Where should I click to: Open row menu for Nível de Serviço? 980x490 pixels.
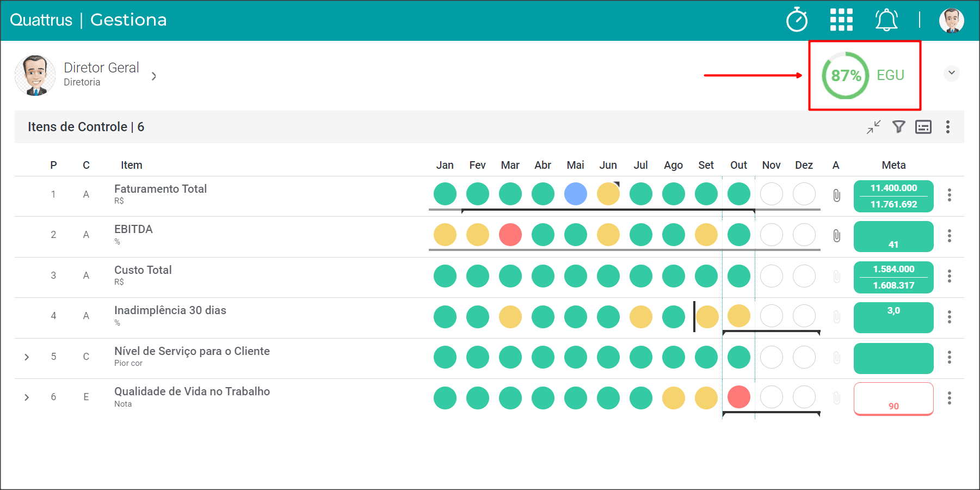tap(950, 357)
